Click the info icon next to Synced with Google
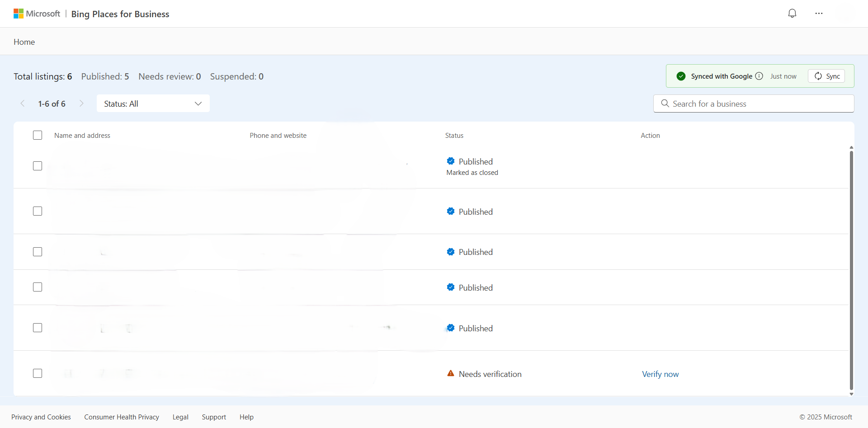The image size is (868, 428). (x=759, y=76)
